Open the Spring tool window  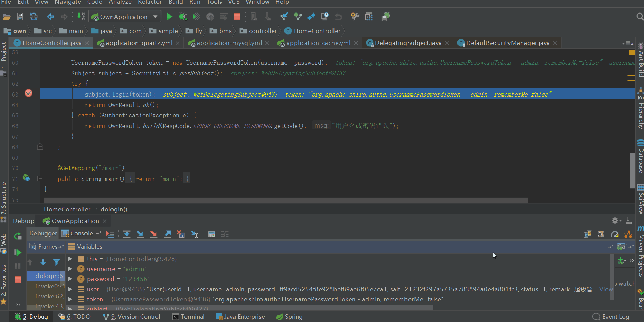[289, 317]
